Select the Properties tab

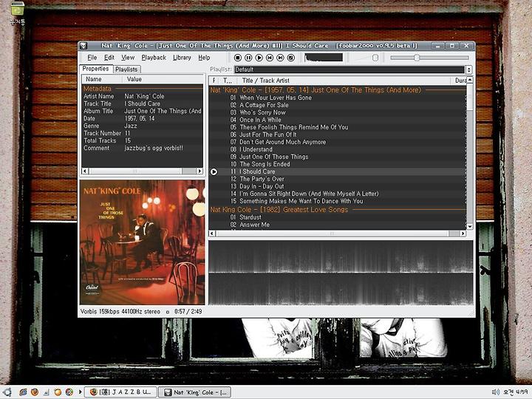pos(95,69)
